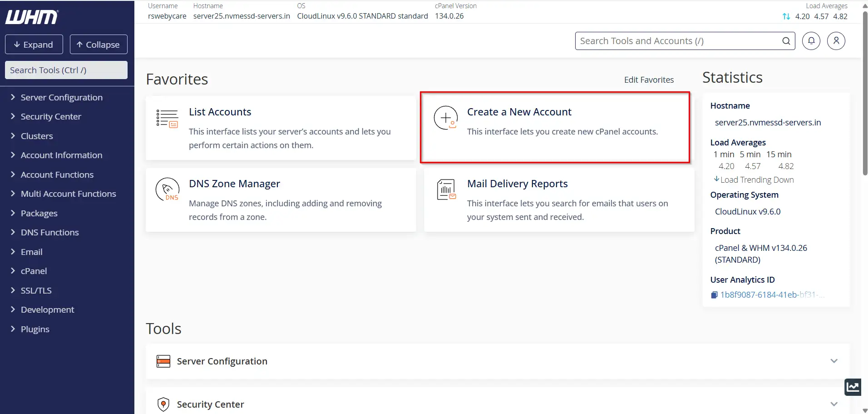Click the Server Configuration tools heading
Viewport: 868px width, 414px height.
pos(222,361)
